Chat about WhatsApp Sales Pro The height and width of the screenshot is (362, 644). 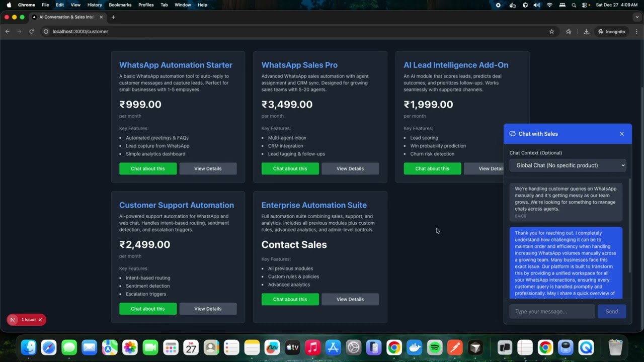click(x=290, y=168)
